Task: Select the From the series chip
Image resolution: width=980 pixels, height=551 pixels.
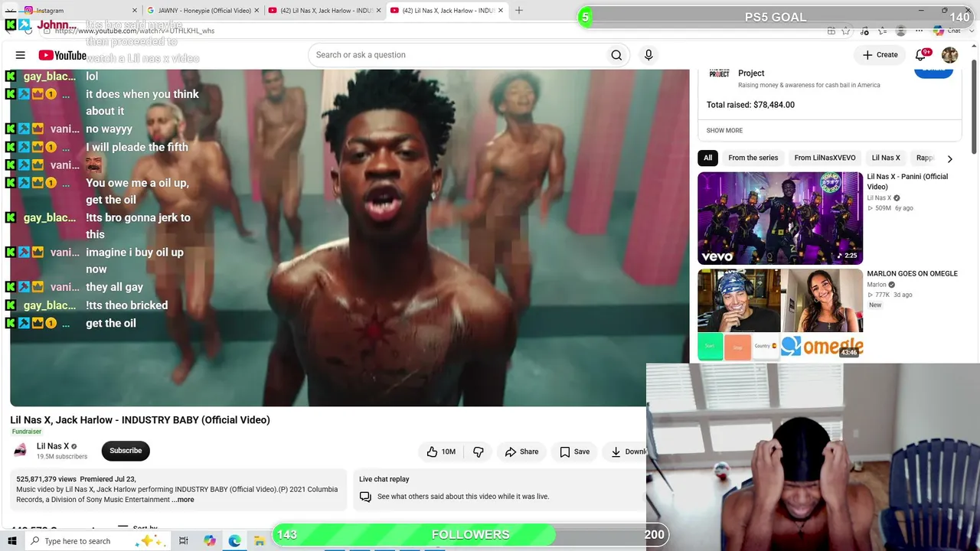Action: (x=753, y=158)
